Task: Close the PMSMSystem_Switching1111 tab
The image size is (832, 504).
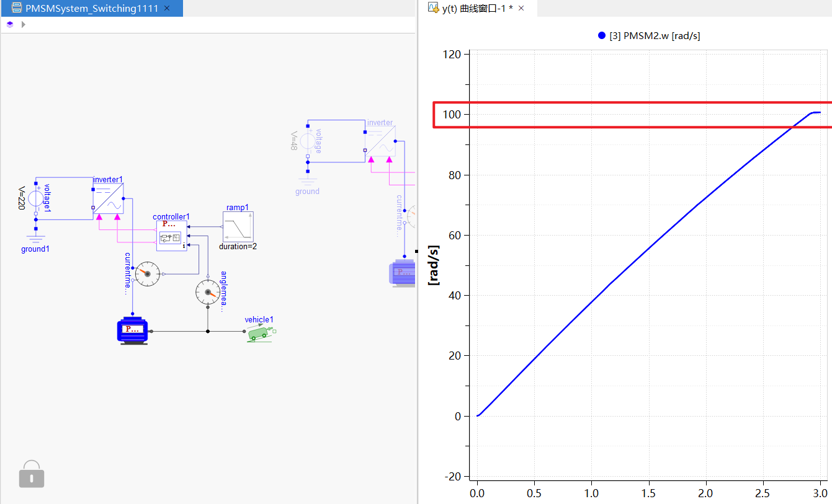Action: 166,9
